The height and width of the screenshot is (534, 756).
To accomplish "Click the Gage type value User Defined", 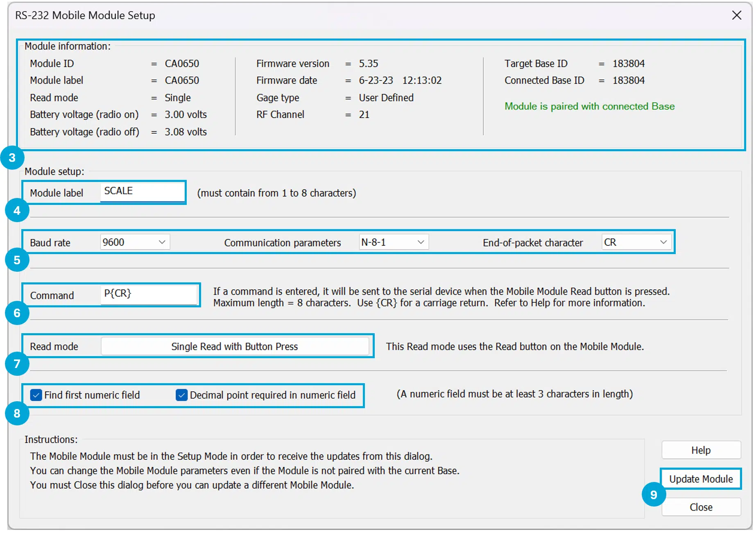I will tap(386, 98).
